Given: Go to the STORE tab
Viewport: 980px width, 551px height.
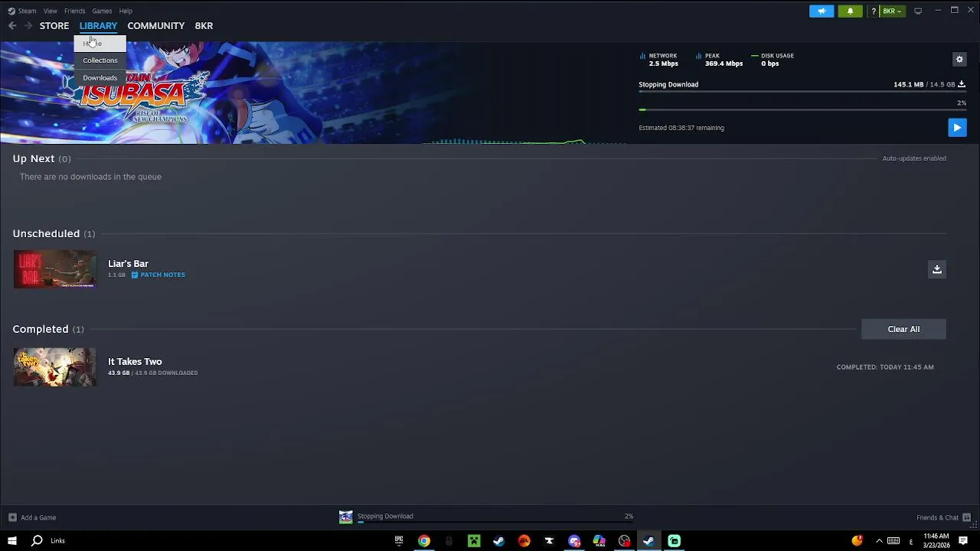Looking at the screenshot, I should coord(54,26).
